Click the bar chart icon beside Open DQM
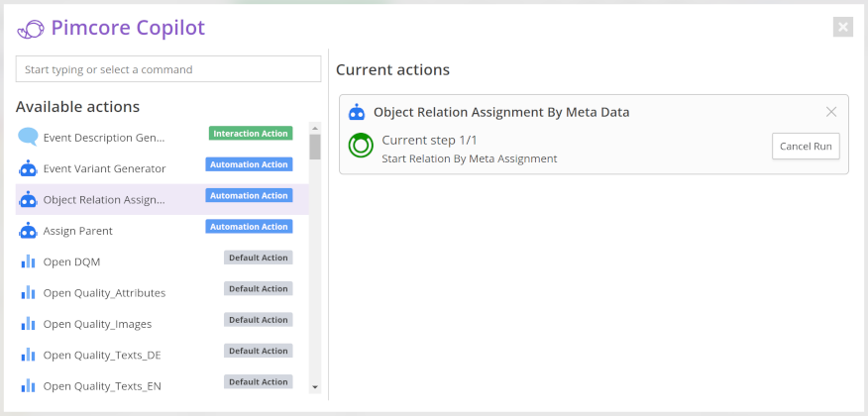This screenshot has height=416, width=868. tap(28, 261)
